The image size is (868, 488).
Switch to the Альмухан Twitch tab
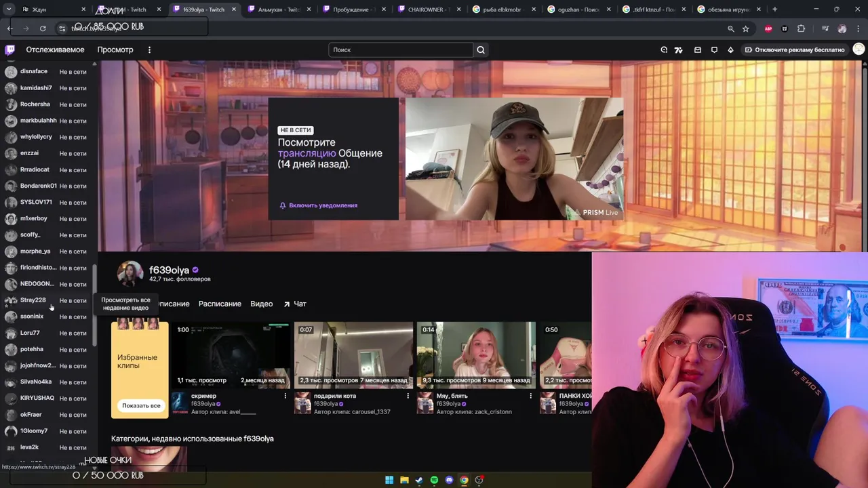279,9
